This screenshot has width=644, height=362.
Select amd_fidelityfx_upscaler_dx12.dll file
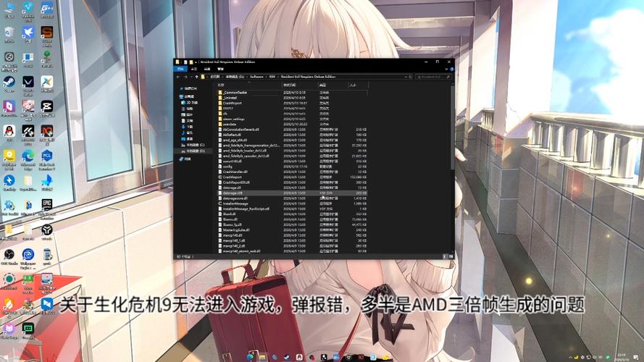(293, 156)
